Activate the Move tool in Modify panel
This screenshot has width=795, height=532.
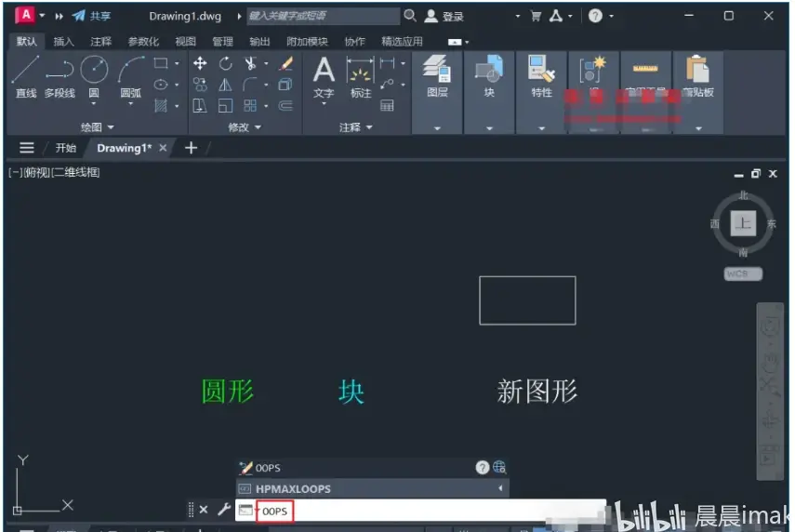[200, 63]
